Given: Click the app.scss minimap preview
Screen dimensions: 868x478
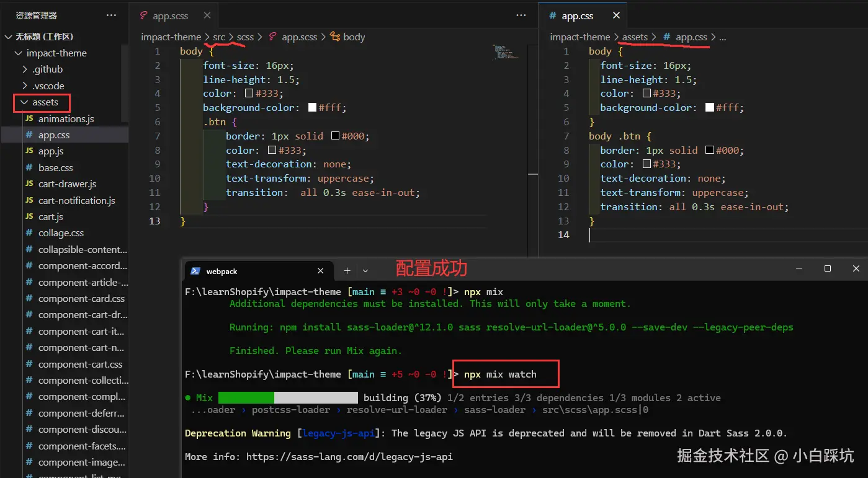Looking at the screenshot, I should (506, 51).
